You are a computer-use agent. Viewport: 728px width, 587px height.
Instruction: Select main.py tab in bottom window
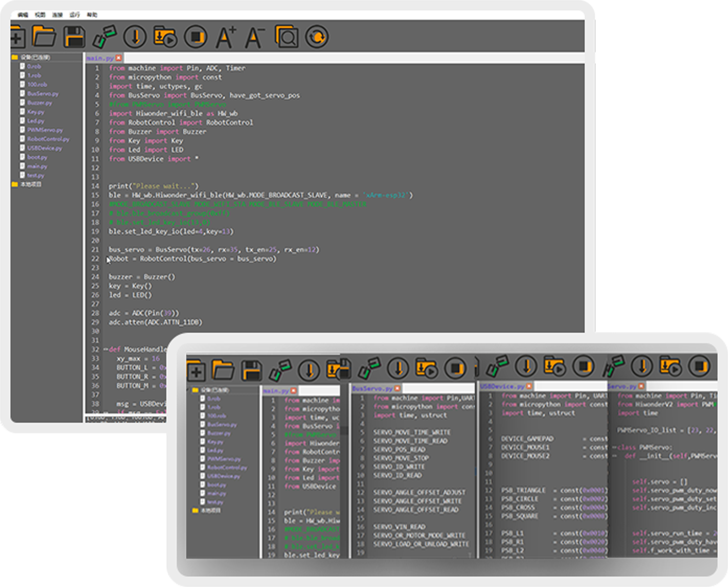point(276,391)
